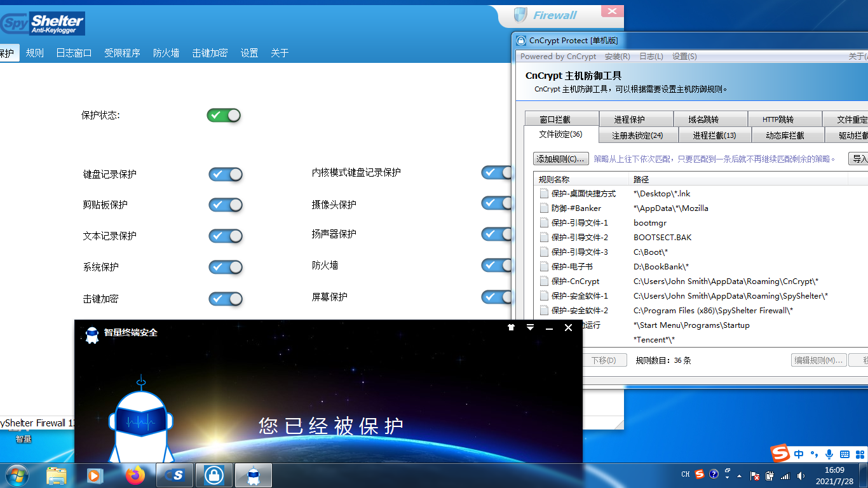Click the large robot mascot in 智量 window
868x488 pixels.
pos(141,421)
